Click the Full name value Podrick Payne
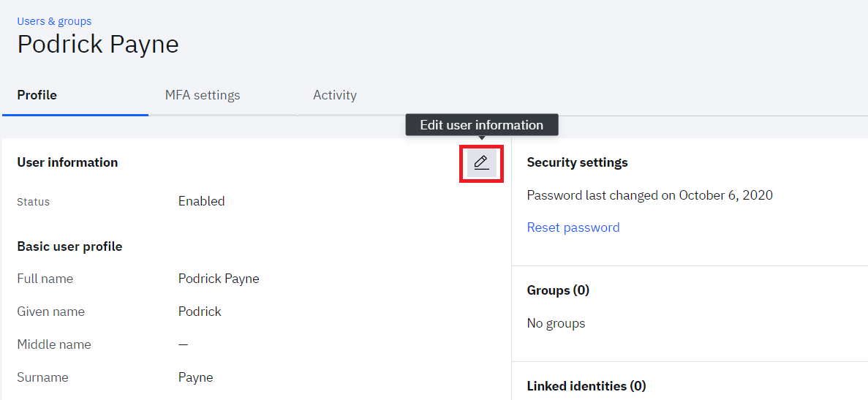Viewport: 868px width, 400px height. click(219, 279)
